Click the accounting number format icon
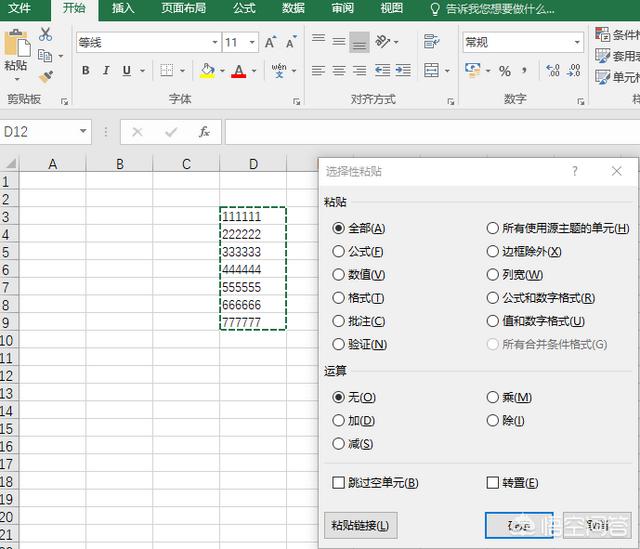The image size is (640, 549). pos(473,71)
